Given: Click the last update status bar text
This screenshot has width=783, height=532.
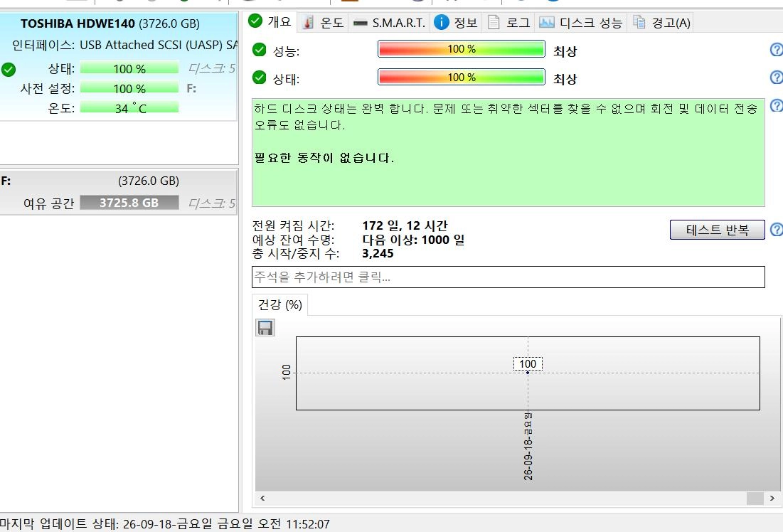Looking at the screenshot, I should coord(165,524).
